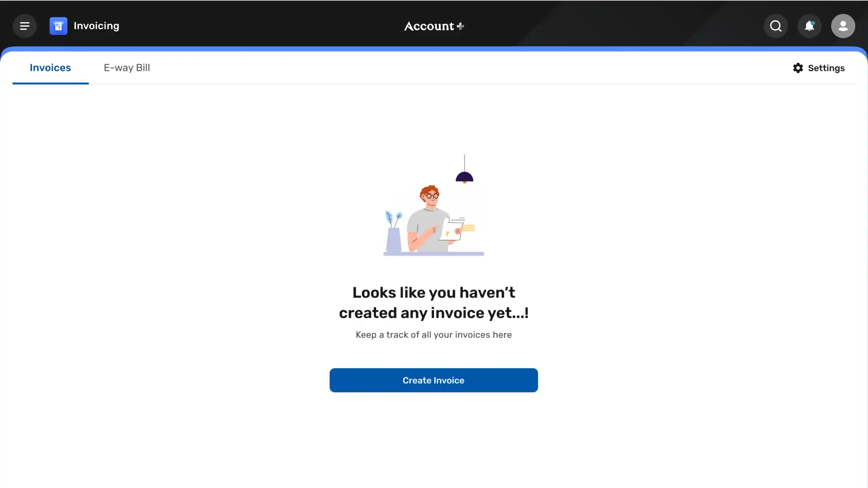Screen dimensions: 868x488
Task: Open the search icon
Action: coord(776,26)
